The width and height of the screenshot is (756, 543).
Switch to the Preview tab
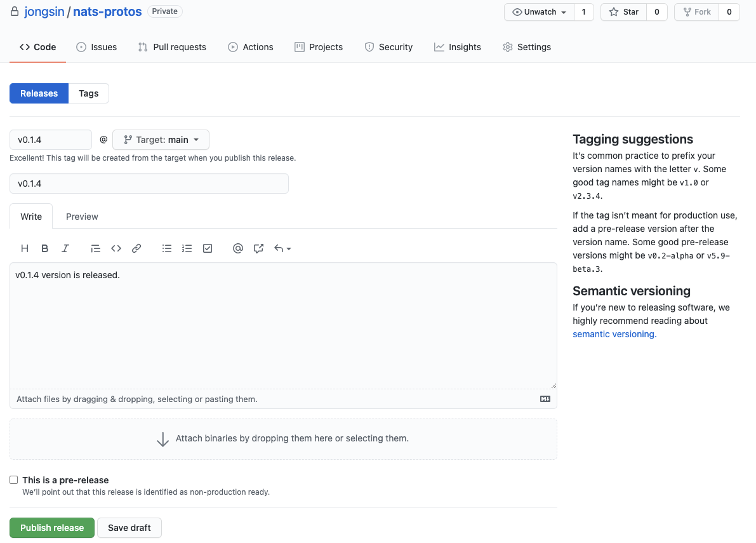(82, 217)
